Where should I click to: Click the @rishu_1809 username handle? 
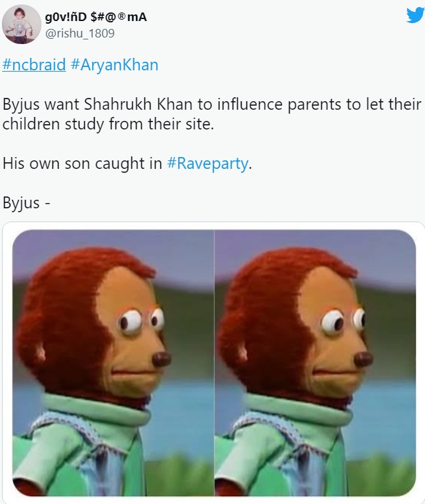tap(79, 34)
